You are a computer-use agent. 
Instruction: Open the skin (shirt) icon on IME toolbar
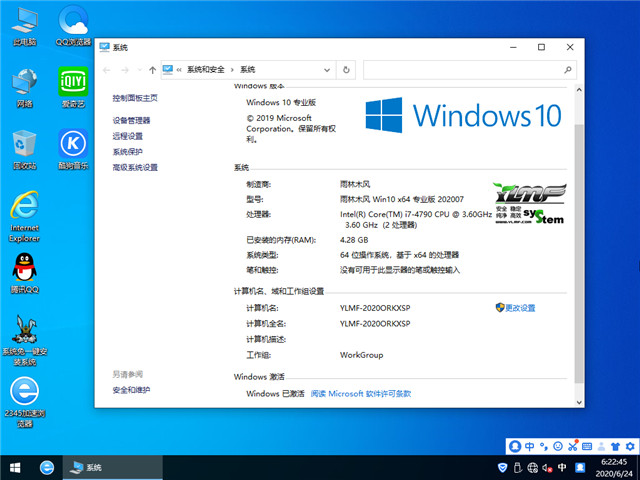pyautogui.click(x=616, y=446)
